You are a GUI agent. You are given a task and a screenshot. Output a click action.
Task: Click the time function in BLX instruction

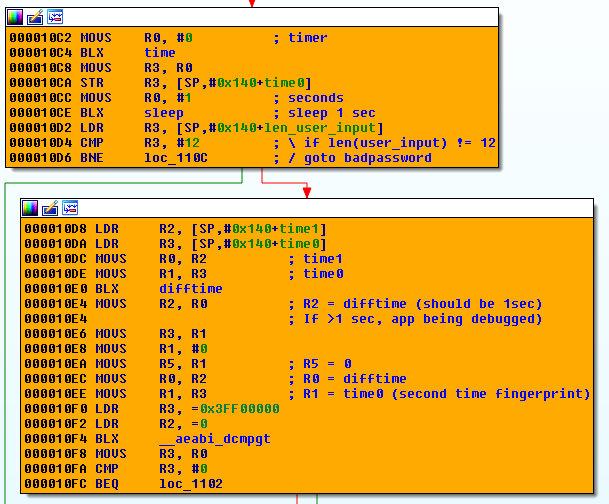tap(160, 53)
